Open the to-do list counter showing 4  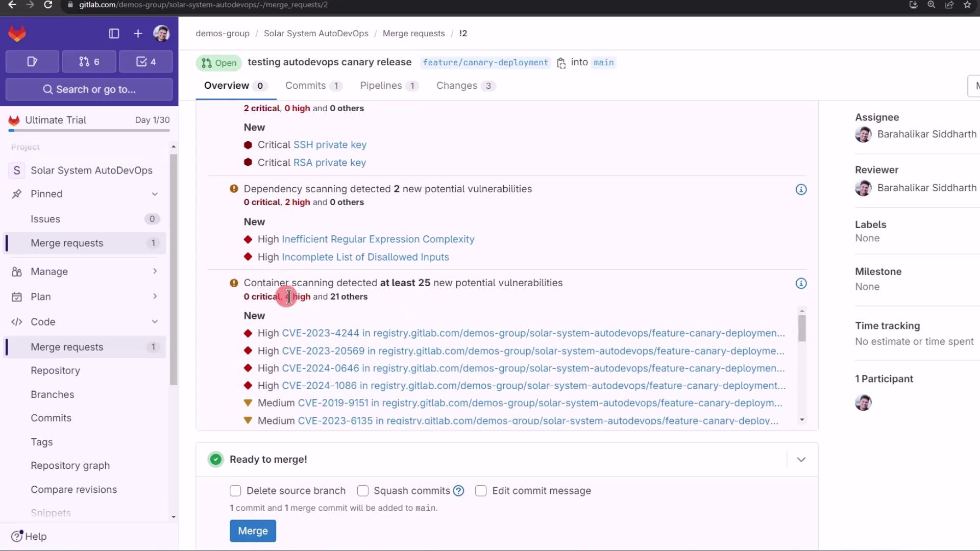click(x=145, y=62)
